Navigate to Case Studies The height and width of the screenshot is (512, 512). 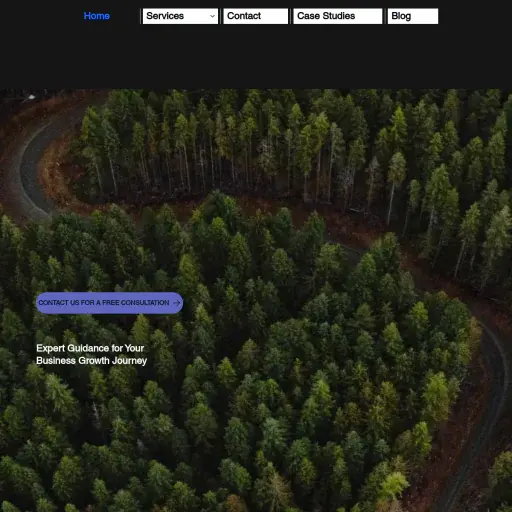pos(337,16)
